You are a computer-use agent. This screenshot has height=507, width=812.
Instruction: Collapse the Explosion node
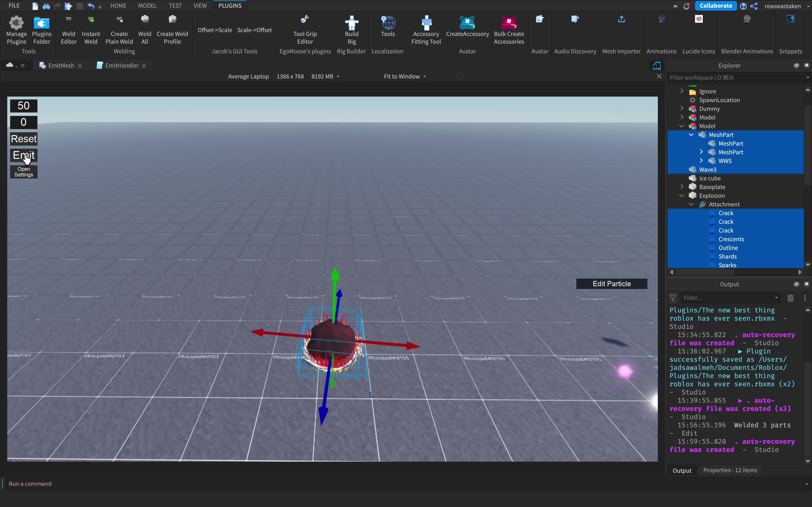coord(681,196)
